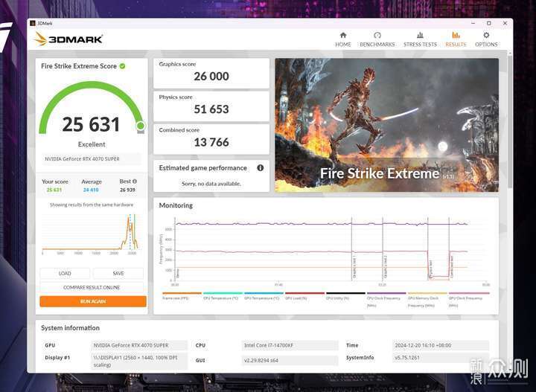Click the Average value 24 410
This screenshot has width=536, height=392.
click(x=91, y=190)
